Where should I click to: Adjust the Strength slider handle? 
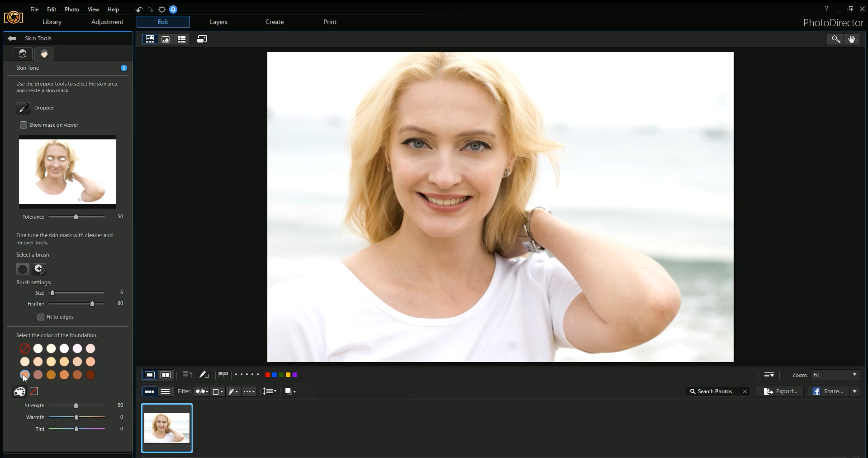pyautogui.click(x=76, y=406)
